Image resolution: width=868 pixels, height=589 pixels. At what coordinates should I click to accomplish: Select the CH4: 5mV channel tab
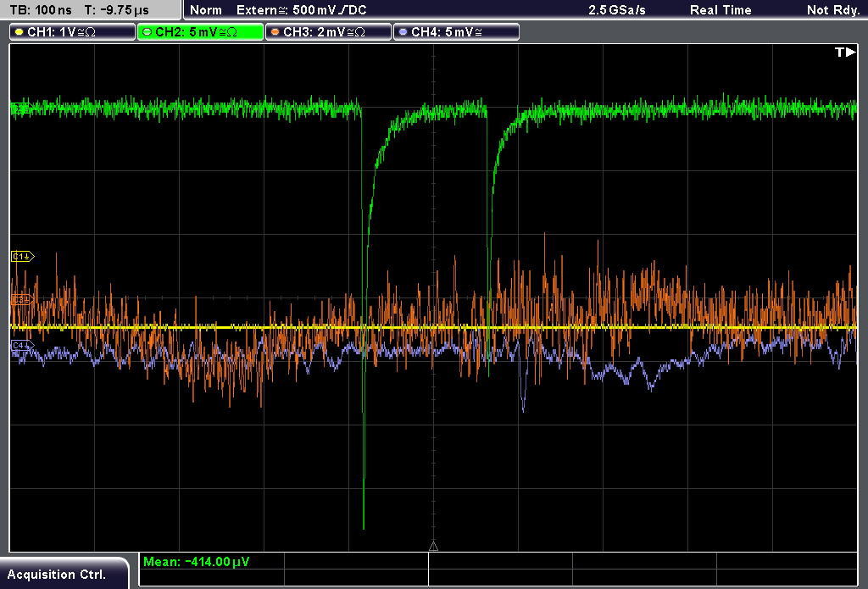[456, 32]
